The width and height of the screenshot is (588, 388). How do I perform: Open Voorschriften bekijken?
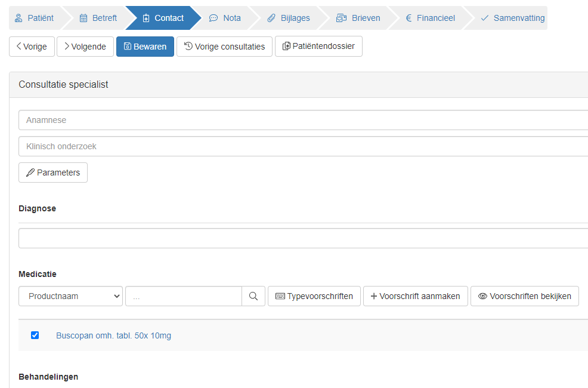point(525,296)
